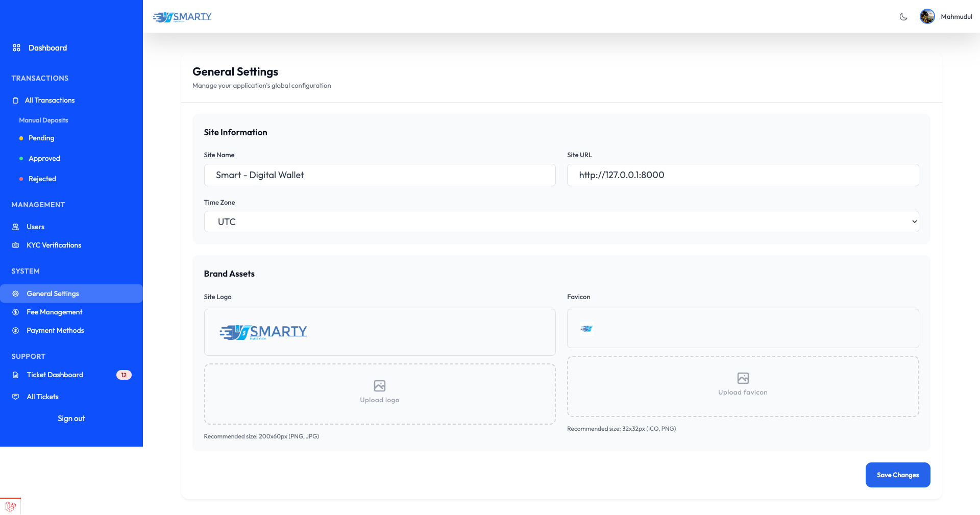
Task: Select All Transactions in the sidebar
Action: [x=49, y=100]
